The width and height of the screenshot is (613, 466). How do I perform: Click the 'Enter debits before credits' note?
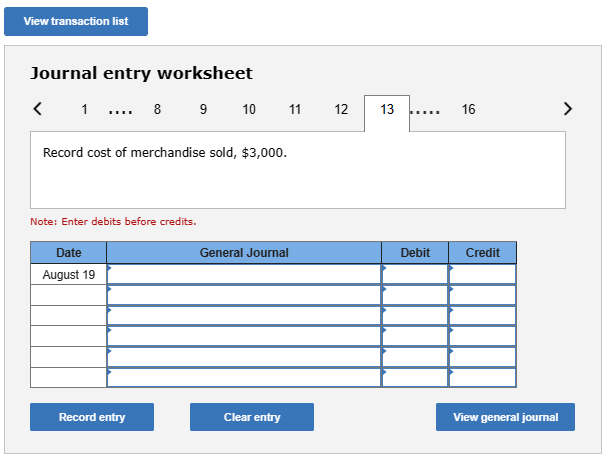113,222
